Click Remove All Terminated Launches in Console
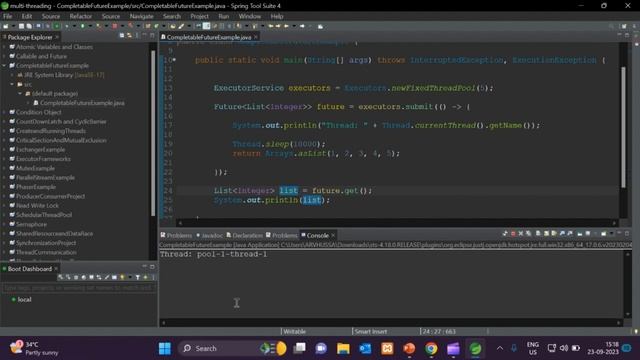 (x=528, y=233)
